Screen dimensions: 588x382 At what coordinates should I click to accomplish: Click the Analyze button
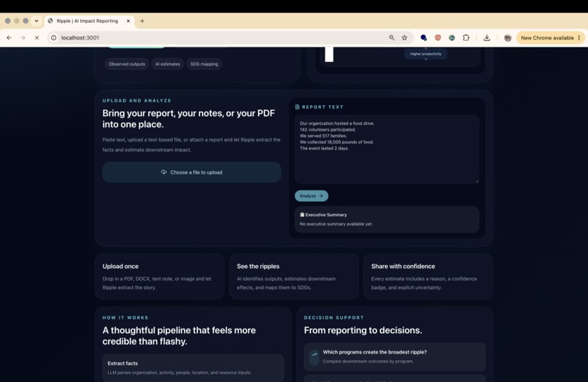tap(312, 196)
